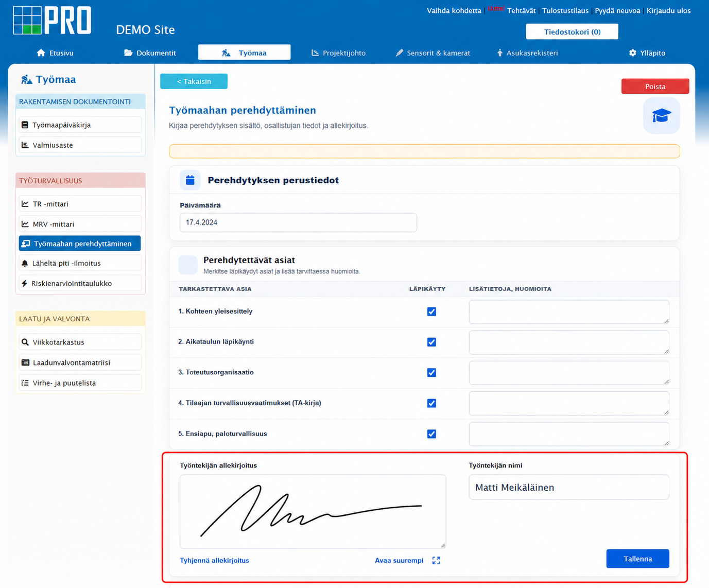This screenshot has width=709, height=588.
Task: Click the expand icon next to Avaa suurempi
Action: point(436,560)
